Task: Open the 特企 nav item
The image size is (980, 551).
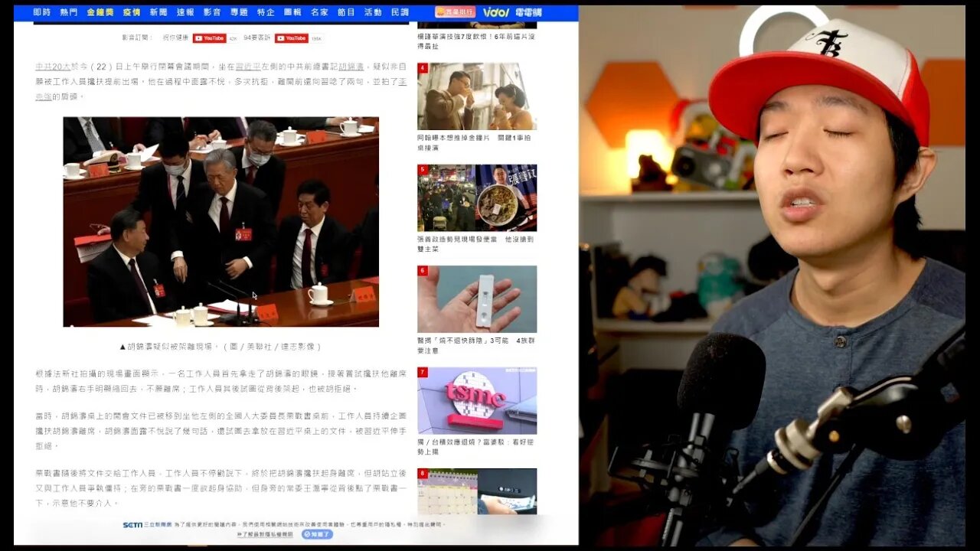Action: coord(266,12)
